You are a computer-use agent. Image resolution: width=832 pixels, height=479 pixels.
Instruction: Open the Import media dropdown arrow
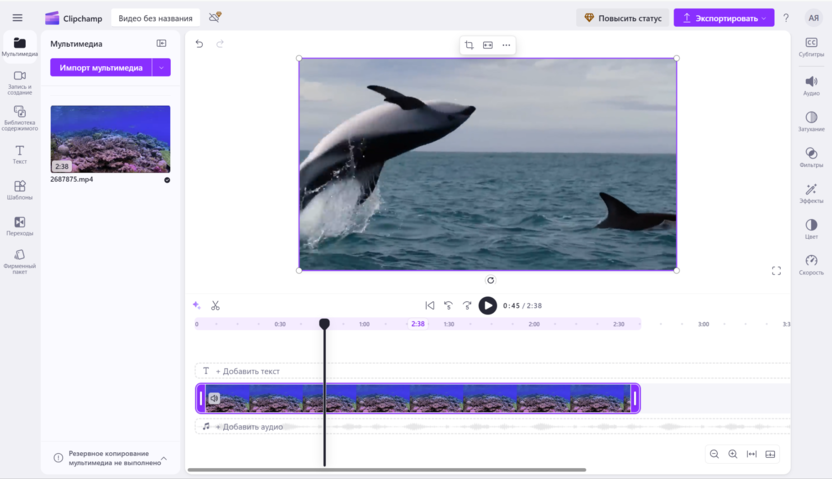coord(162,68)
